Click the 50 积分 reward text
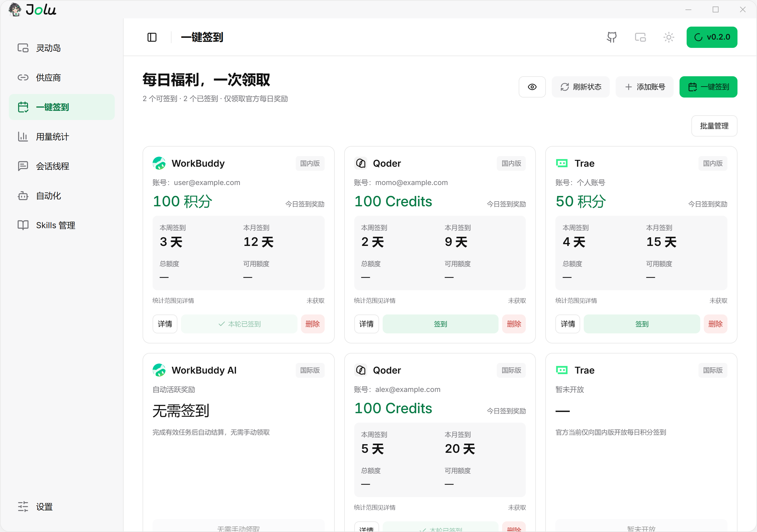The image size is (757, 532). pyautogui.click(x=581, y=201)
